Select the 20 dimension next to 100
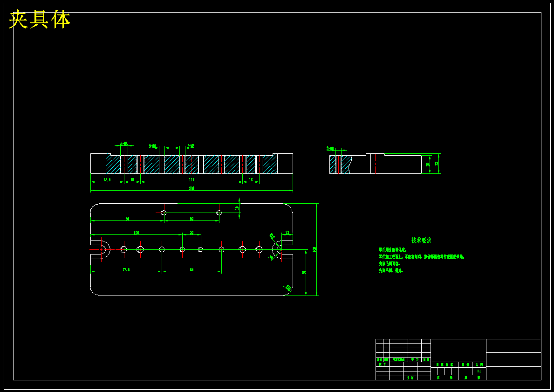This screenshot has height=392, width=554. pyautogui.click(x=192, y=233)
